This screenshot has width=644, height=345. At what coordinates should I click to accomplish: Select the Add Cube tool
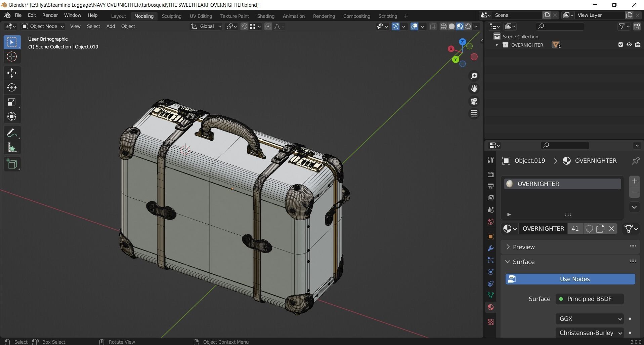(x=12, y=164)
